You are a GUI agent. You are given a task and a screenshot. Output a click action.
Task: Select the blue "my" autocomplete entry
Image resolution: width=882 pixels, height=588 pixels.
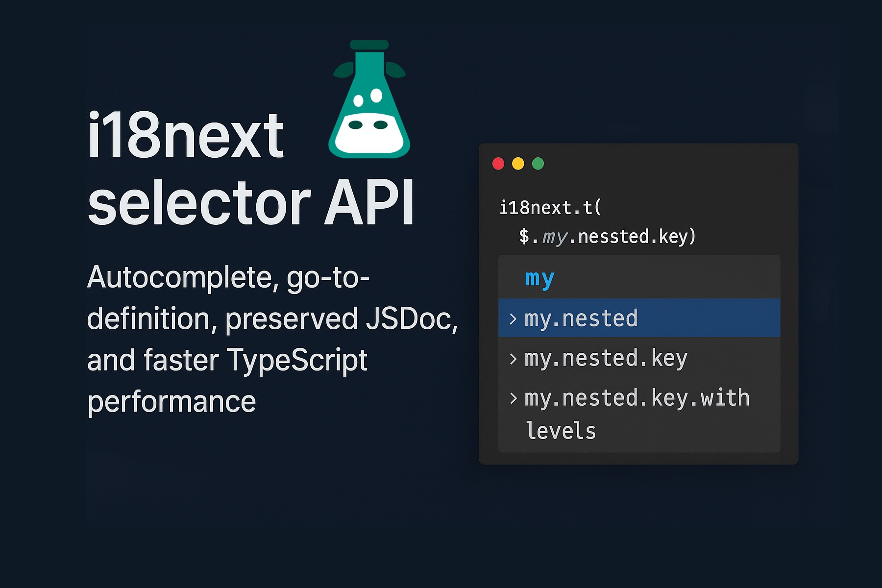(539, 278)
